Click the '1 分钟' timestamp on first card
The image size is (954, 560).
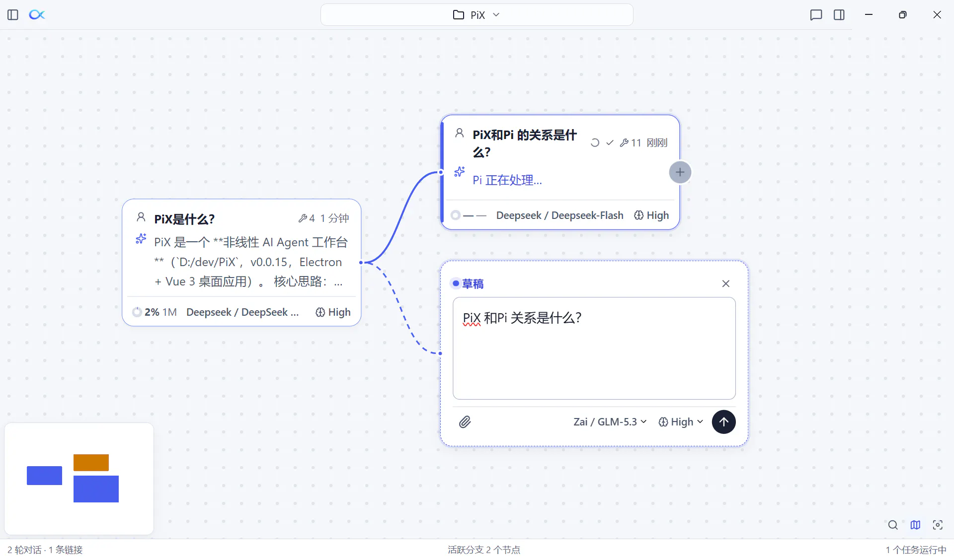334,218
